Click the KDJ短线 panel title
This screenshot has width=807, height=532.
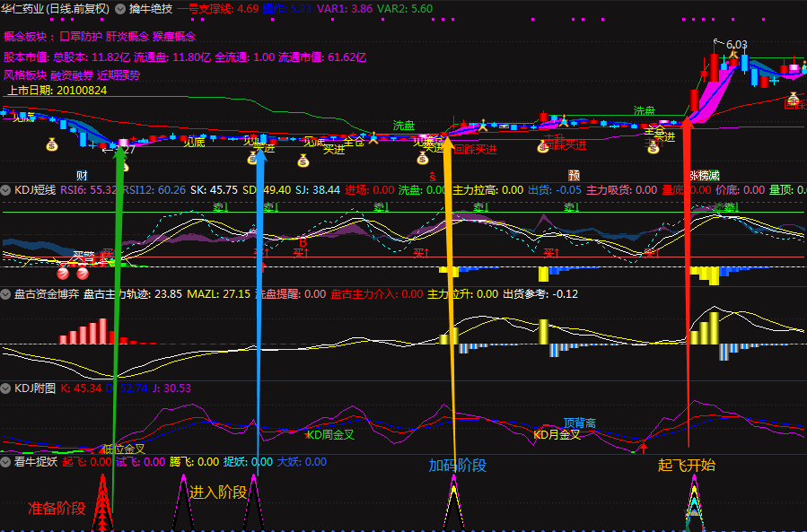(34, 190)
